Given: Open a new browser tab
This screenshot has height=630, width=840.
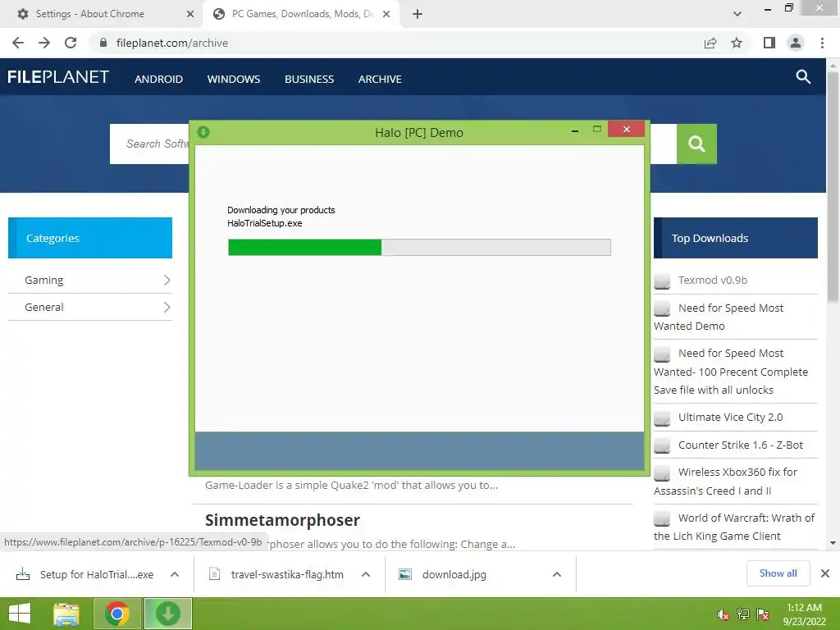Looking at the screenshot, I should [418, 14].
